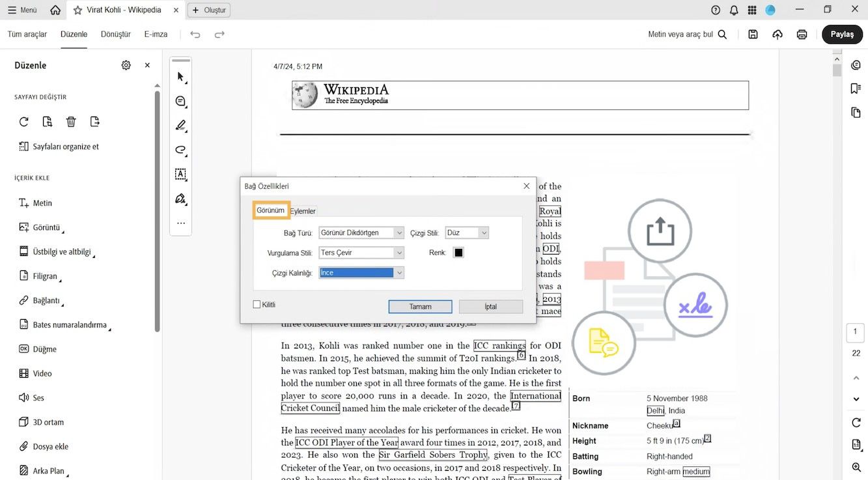Delete page with trash icon

pos(71,122)
